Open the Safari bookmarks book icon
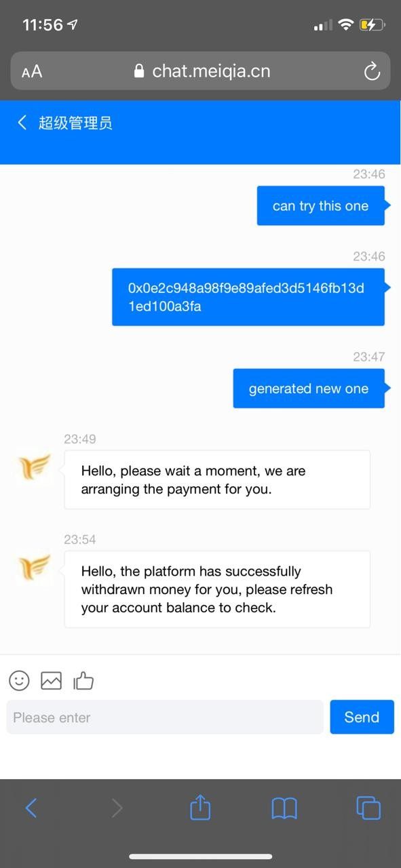401x868 pixels. click(284, 808)
